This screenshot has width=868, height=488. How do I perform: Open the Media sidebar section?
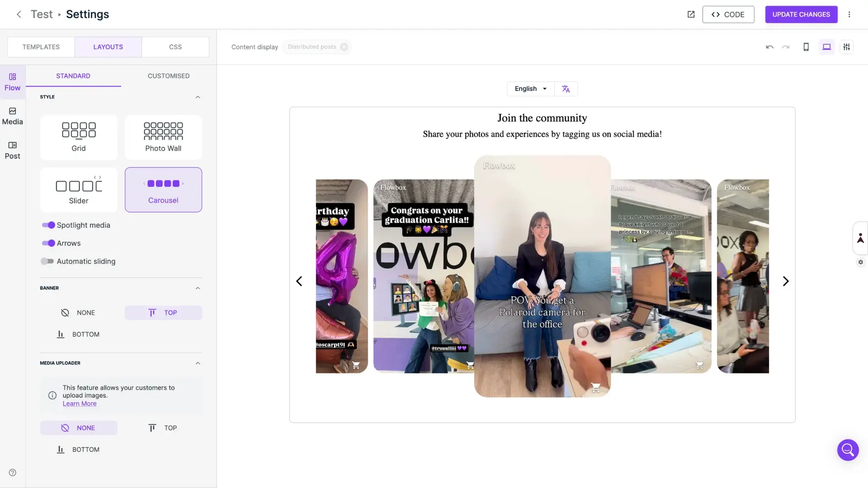pos(12,116)
